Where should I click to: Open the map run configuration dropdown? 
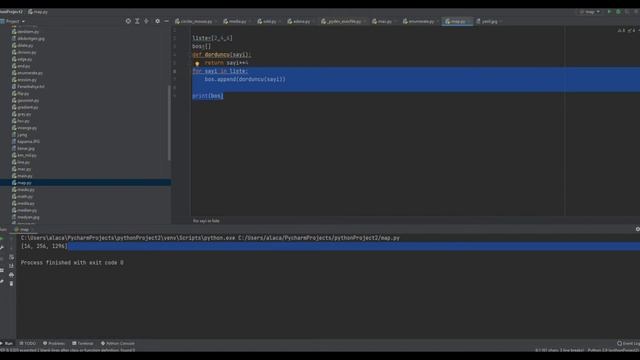[x=590, y=12]
